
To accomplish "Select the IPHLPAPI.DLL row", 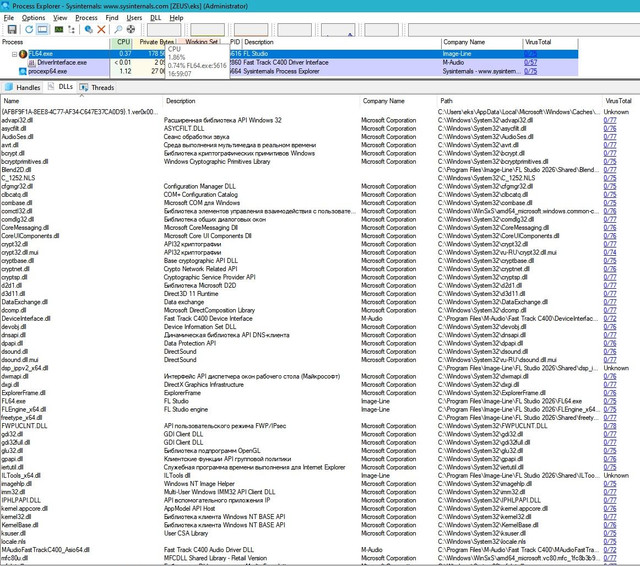I will pyautogui.click(x=320, y=500).
